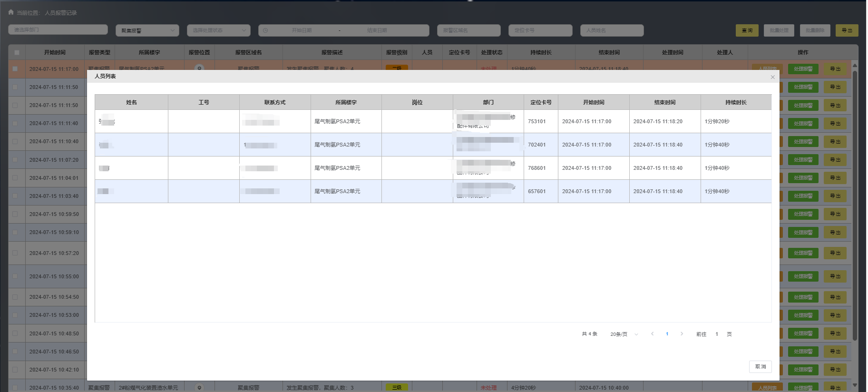Screen dimensions: 868x392
Task: Close the 人员列表 dialog with X icon
Action: pos(772,77)
